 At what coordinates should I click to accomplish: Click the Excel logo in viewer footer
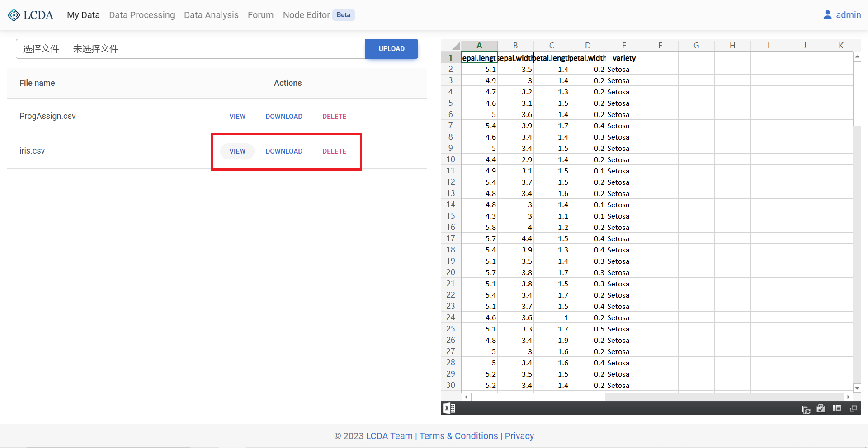tap(449, 408)
